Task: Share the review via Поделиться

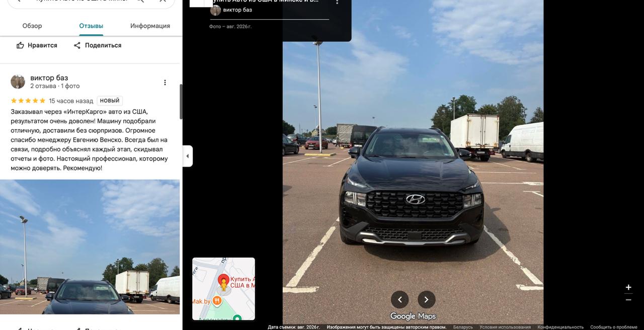Action: pyautogui.click(x=98, y=45)
